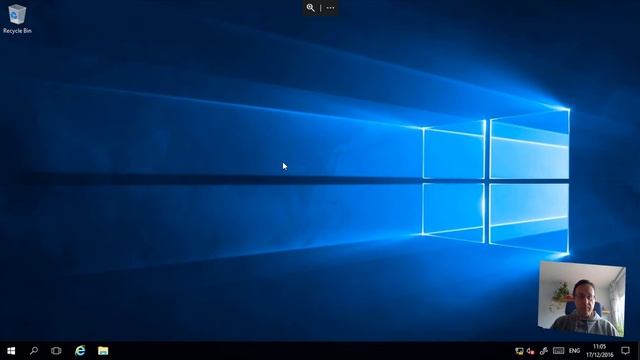Click the muted volume tray icon
The width and height of the screenshot is (640, 360).
point(531,351)
